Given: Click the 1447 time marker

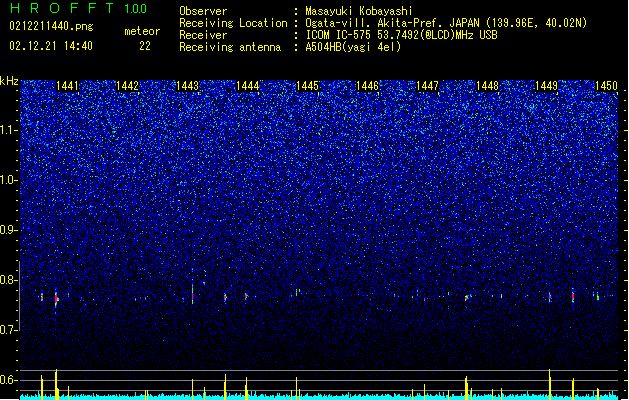Looking at the screenshot, I should pyautogui.click(x=427, y=86).
